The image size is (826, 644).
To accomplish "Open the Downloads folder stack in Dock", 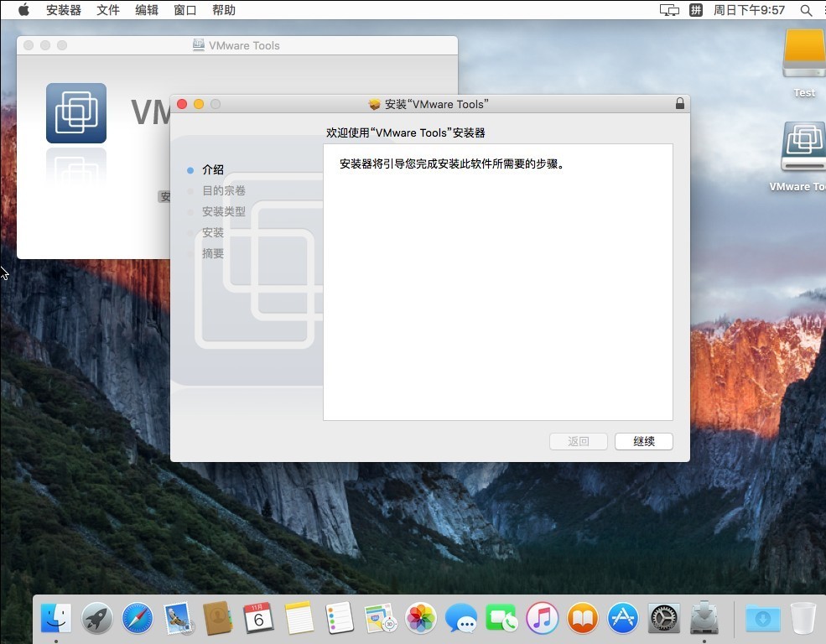I will pos(762,619).
